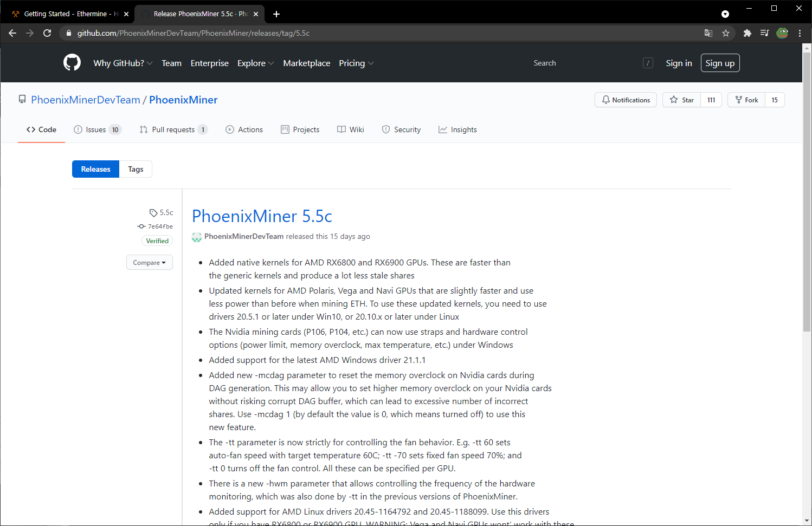The image size is (812, 526).
Task: Click the address bar URL
Action: tap(194, 33)
